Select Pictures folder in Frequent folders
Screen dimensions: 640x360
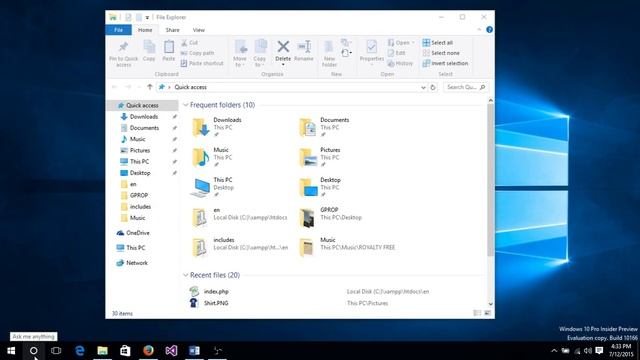[320, 157]
